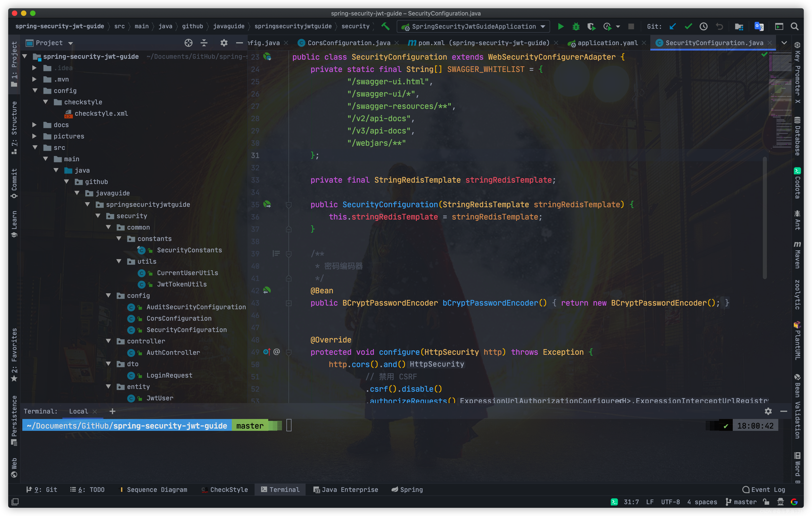
Task: Click the master branch widget in status bar
Action: pos(741,502)
